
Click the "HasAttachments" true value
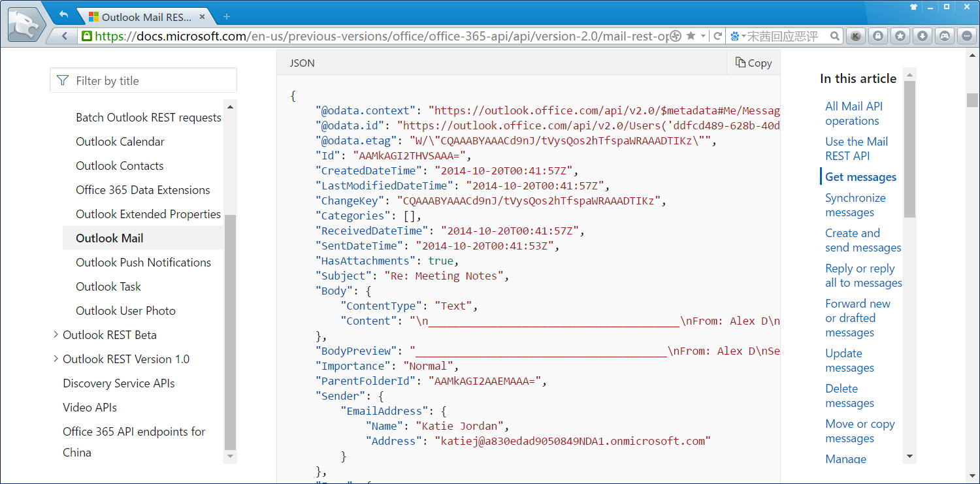point(441,261)
